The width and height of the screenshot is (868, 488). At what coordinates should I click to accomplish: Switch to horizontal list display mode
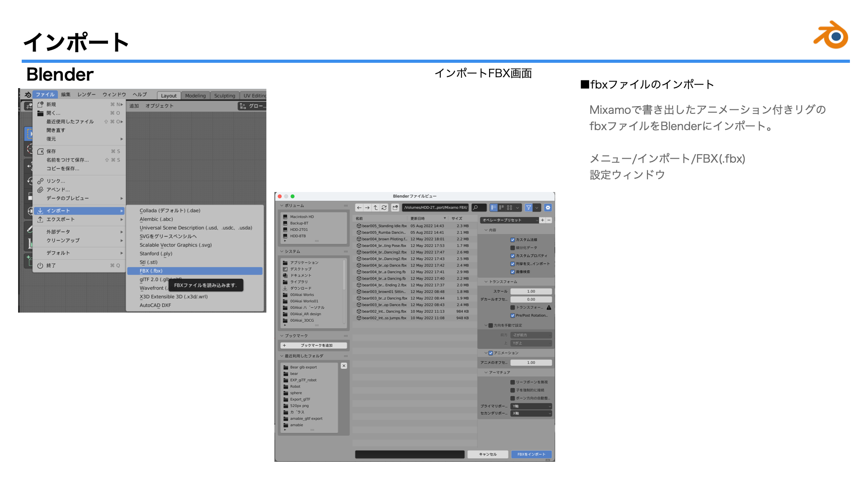[x=501, y=208]
